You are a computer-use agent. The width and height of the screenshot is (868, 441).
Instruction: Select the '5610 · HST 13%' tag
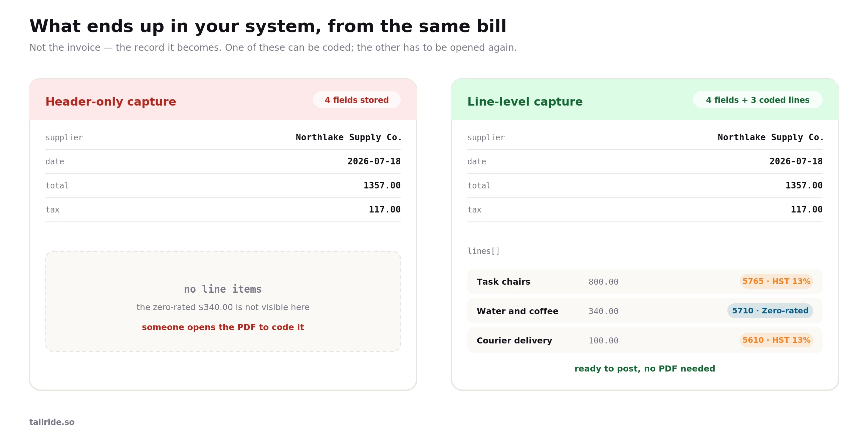(x=776, y=340)
